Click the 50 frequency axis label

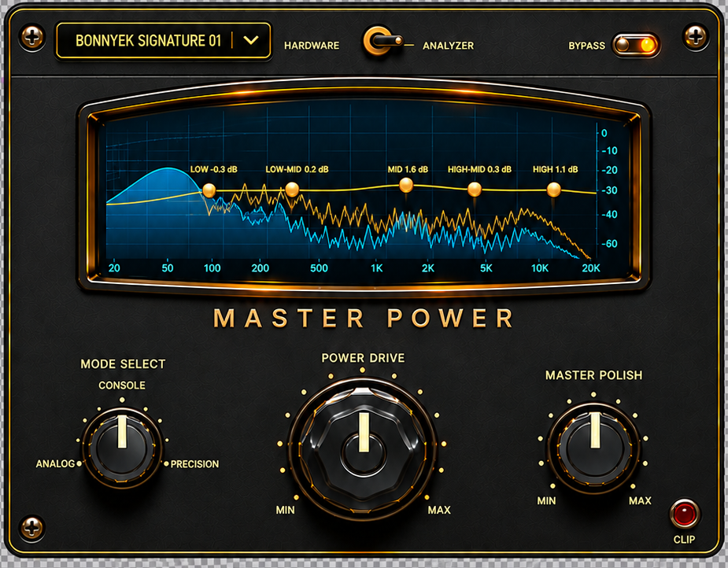tap(168, 267)
